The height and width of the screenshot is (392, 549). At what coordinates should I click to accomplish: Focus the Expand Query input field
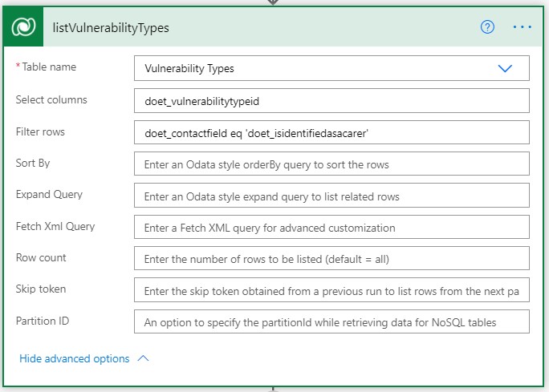(331, 196)
